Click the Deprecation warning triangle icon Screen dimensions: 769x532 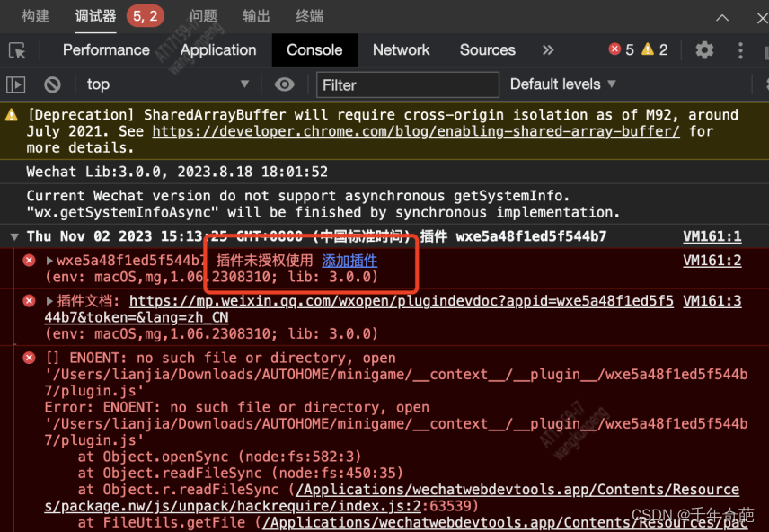click(x=12, y=115)
